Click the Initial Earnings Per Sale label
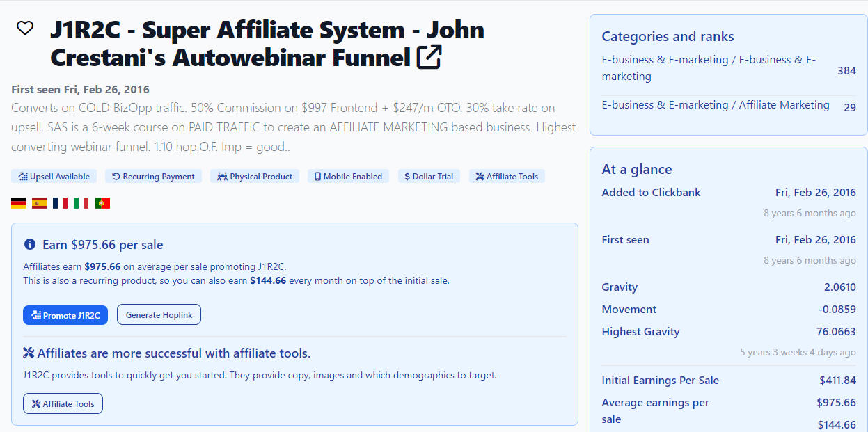 [x=661, y=381]
